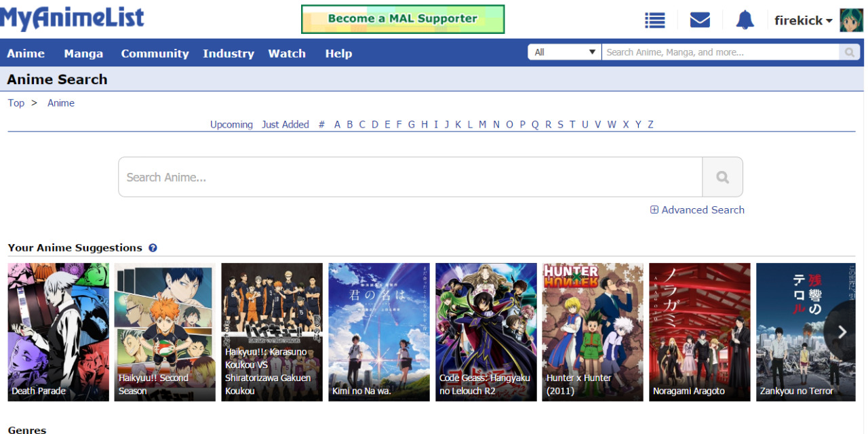The image size is (868, 434).
Task: Click the letter A index link
Action: [337, 125]
